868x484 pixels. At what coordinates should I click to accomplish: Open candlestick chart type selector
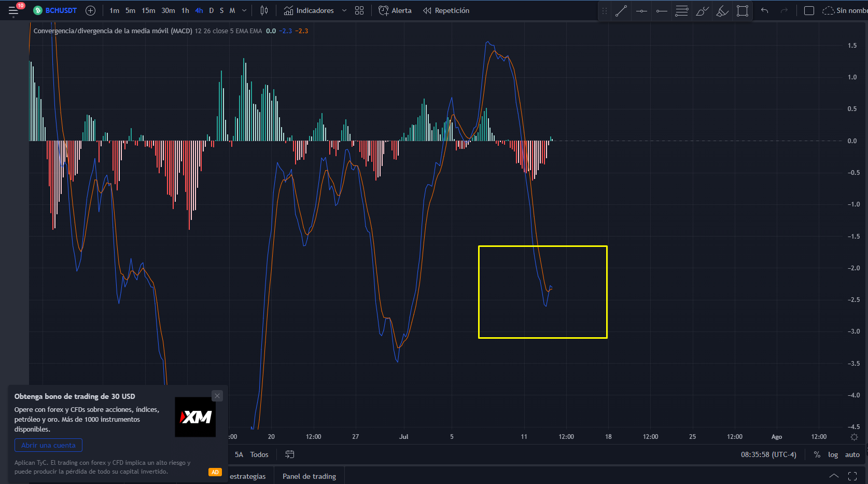(x=264, y=10)
